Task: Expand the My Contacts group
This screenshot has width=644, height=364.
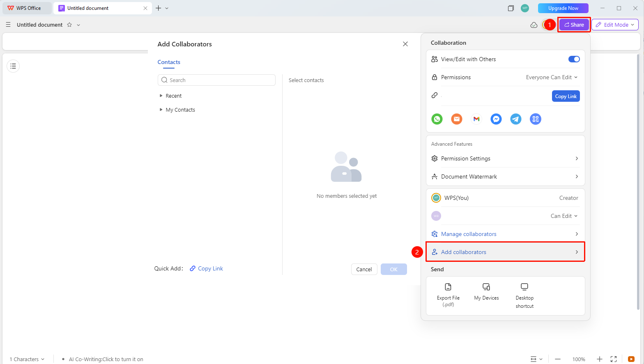Action: click(177, 110)
